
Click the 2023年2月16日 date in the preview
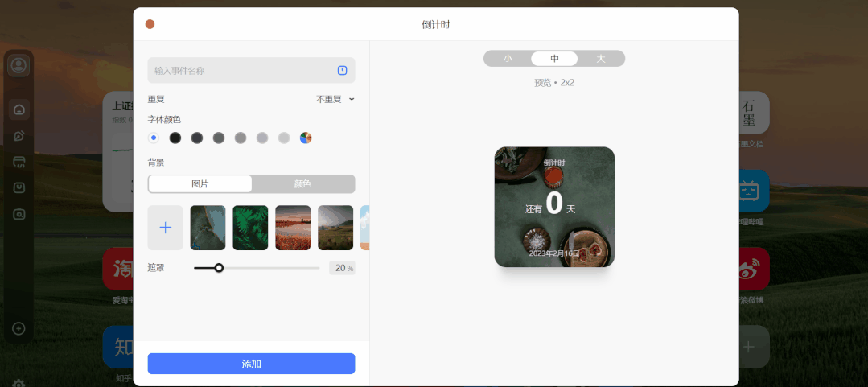point(554,253)
